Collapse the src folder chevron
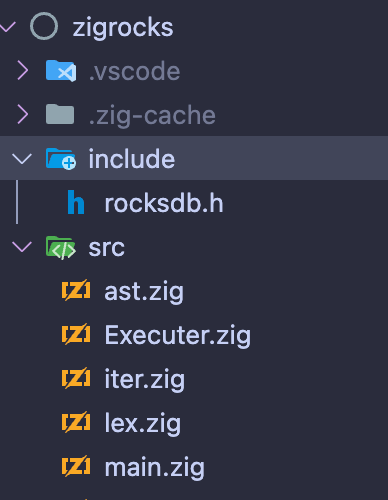 coord(22,247)
